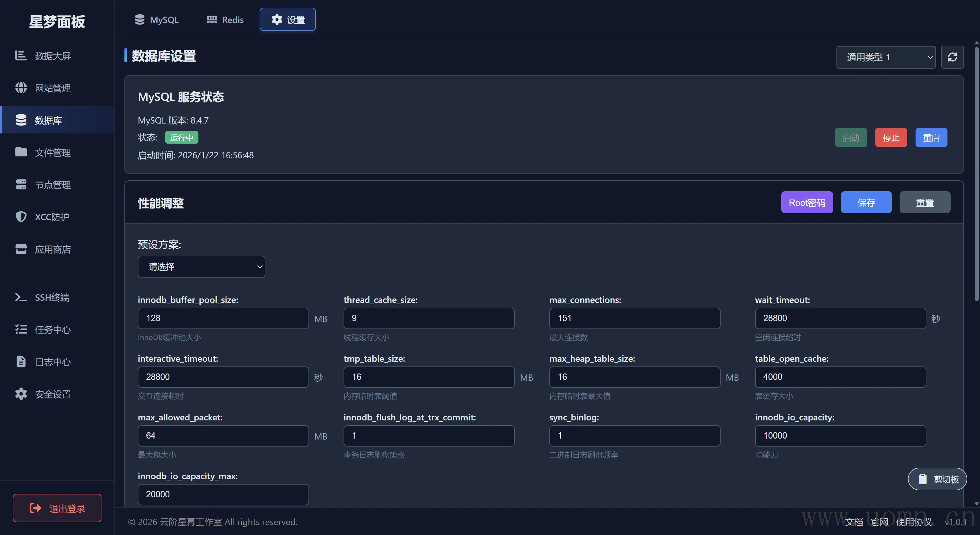Image resolution: width=980 pixels, height=535 pixels.
Task: Click the refresh icon beside type dropdown
Action: pos(952,57)
